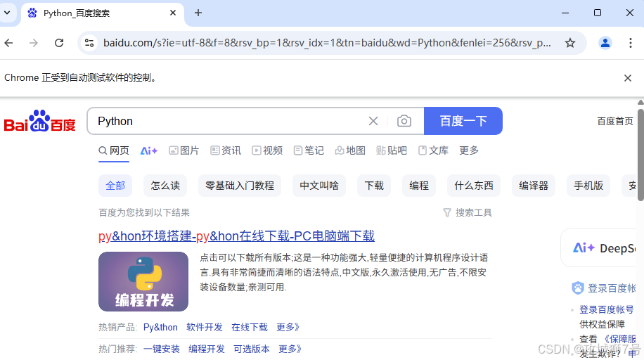Expand 更多》 in the 热销产品 row
The width and height of the screenshot is (644, 360).
(288, 327)
